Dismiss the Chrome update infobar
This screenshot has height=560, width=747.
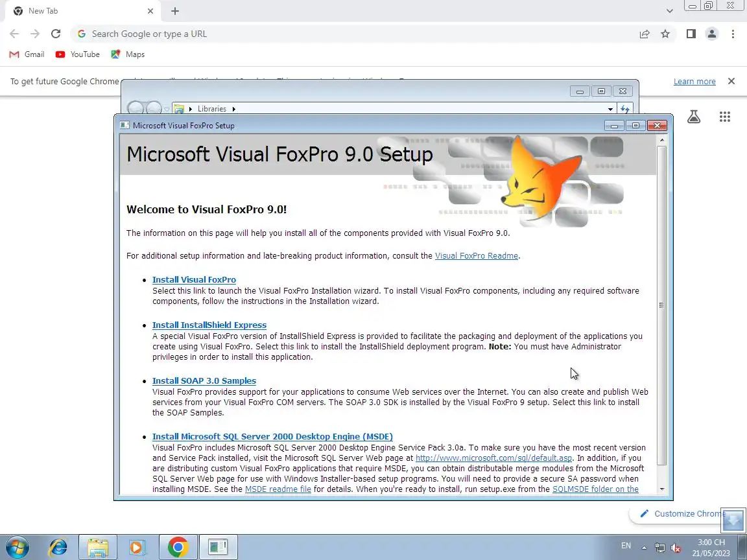click(x=731, y=82)
